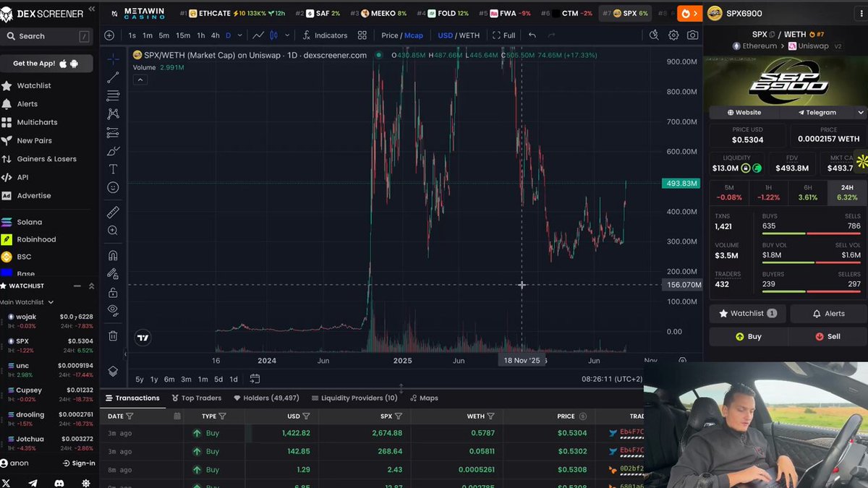
Task: Toggle fullscreen chart with Full
Action: coord(504,35)
